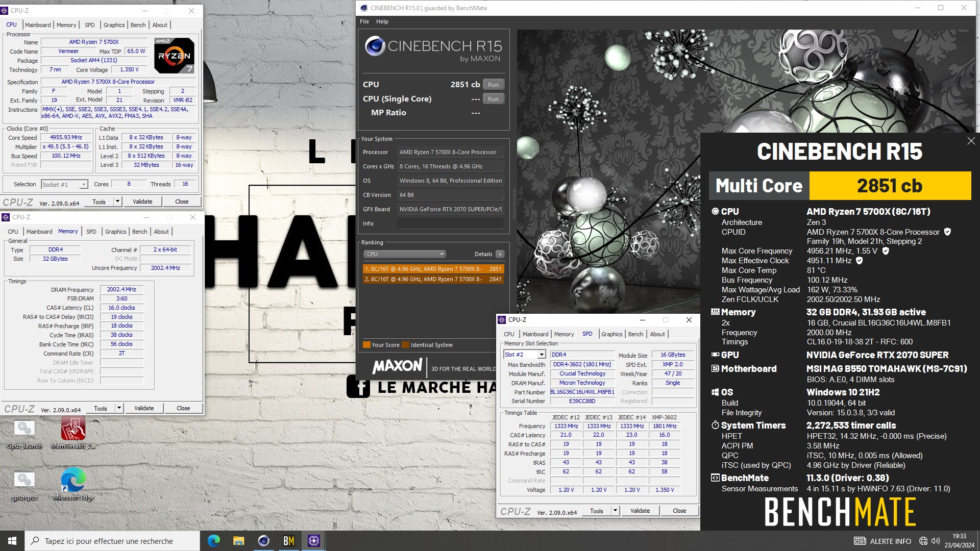Click the Identical System brown legend swatch
Image resolution: width=980 pixels, height=551 pixels.
(405, 345)
